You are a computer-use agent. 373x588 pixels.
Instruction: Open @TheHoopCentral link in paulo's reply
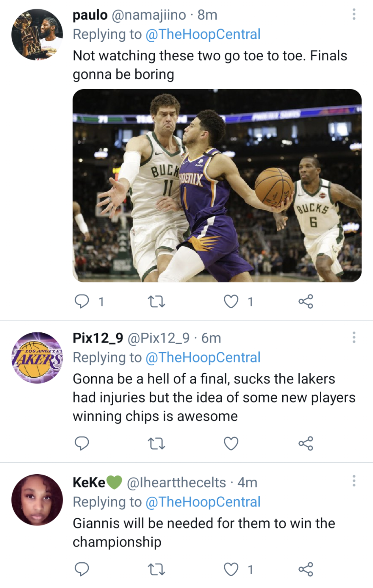[203, 34]
